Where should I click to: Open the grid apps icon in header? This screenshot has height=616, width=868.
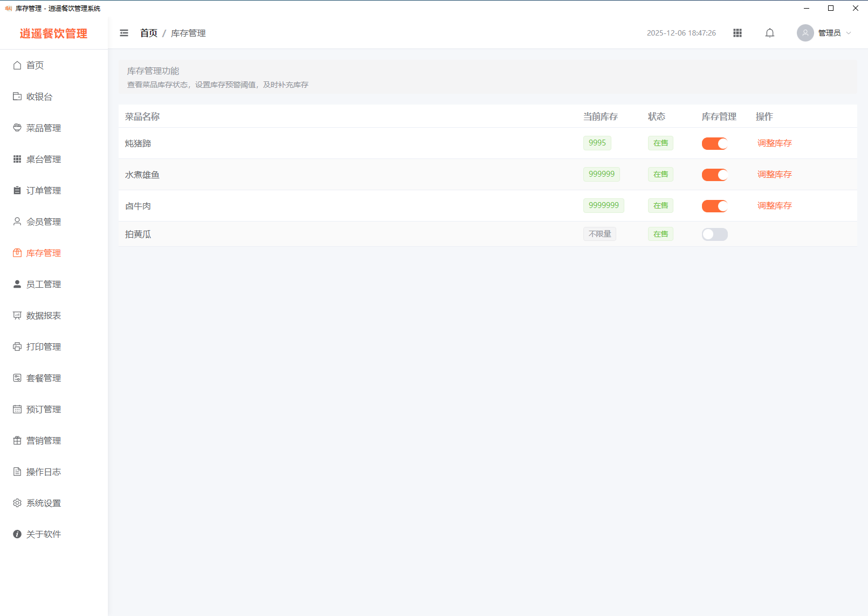click(738, 33)
